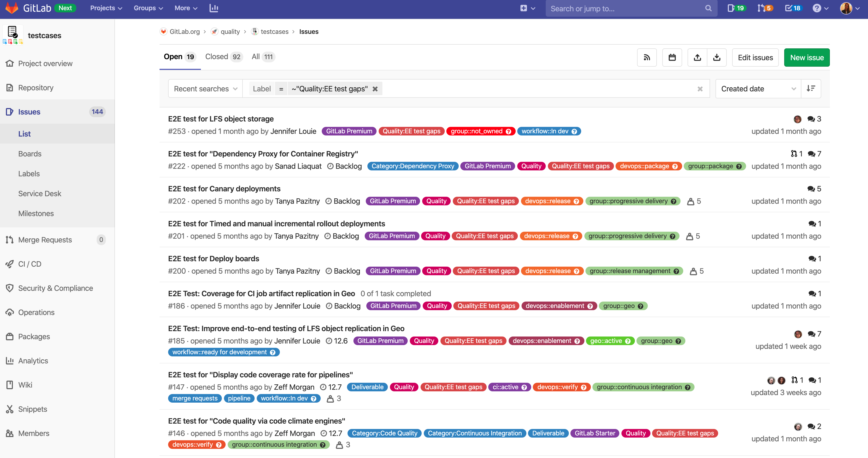Open the Help dropdown
This screenshot has height=458, width=868.
point(820,8)
